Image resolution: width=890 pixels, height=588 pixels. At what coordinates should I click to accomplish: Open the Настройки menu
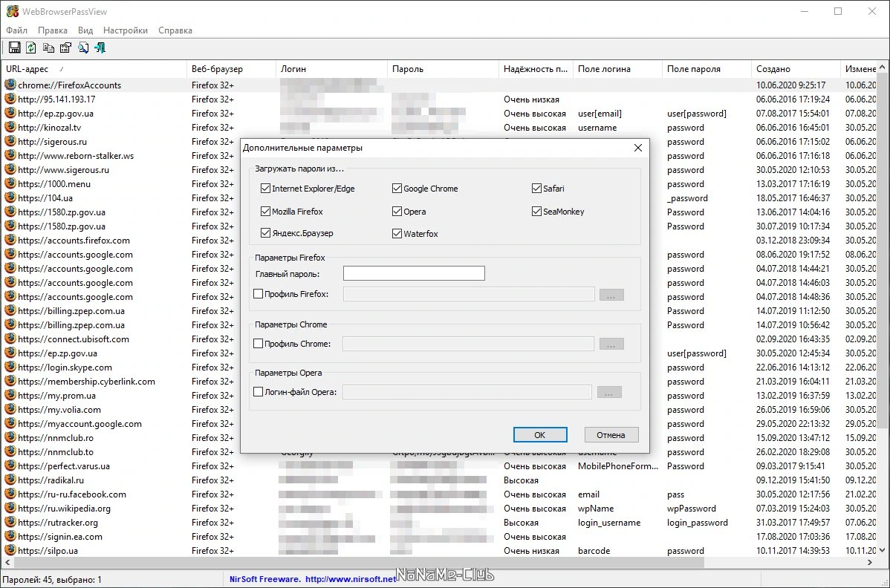tap(126, 30)
